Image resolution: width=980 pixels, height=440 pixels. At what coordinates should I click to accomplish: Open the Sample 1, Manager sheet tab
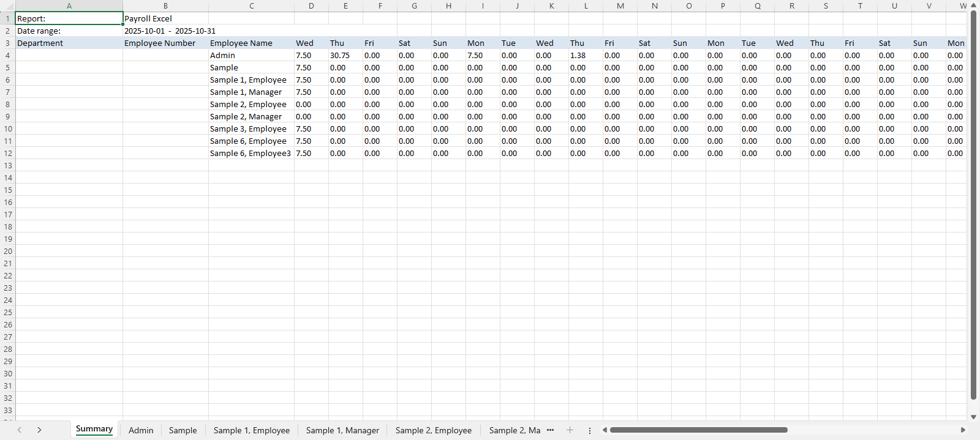[x=342, y=430]
